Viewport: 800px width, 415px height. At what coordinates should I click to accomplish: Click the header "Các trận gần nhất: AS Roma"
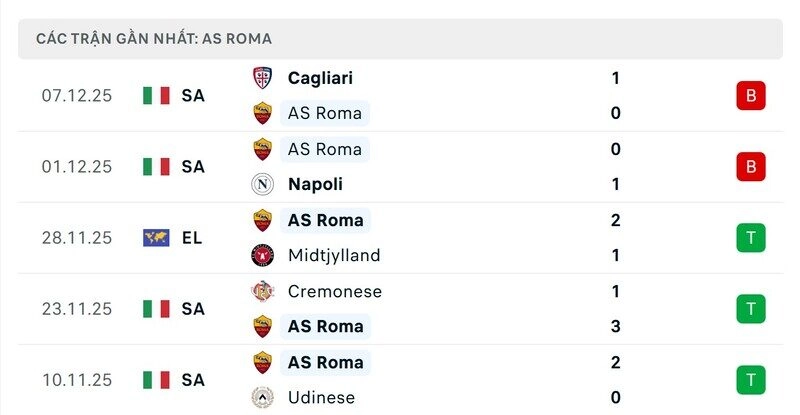(x=154, y=39)
